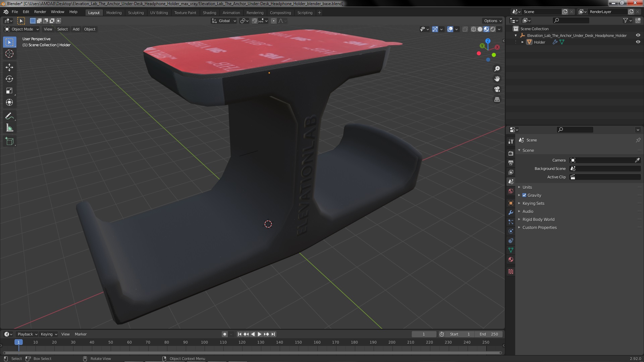Select the Annotate tool
644x362 pixels.
pyautogui.click(x=9, y=116)
